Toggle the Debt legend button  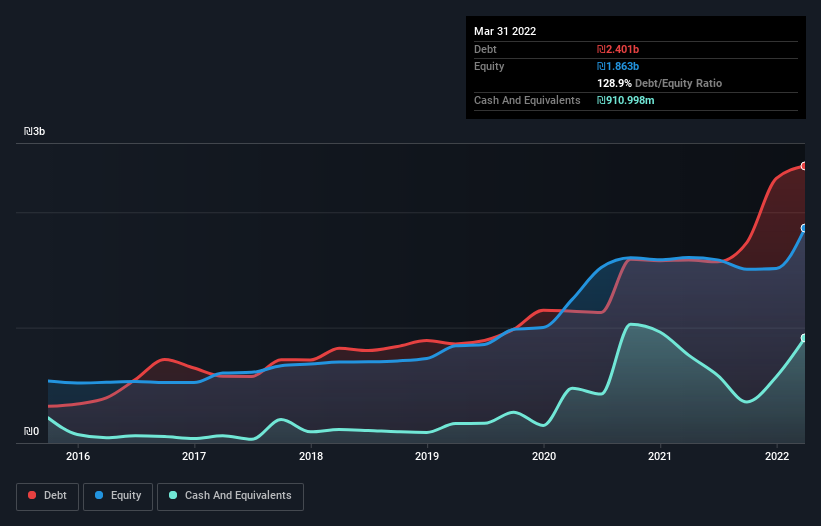(48, 496)
